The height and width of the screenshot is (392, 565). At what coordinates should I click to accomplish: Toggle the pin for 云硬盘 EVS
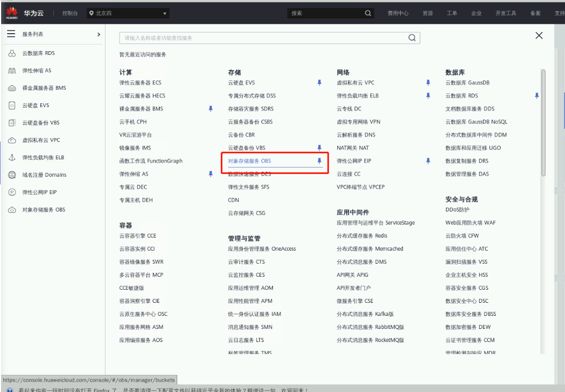pos(319,83)
